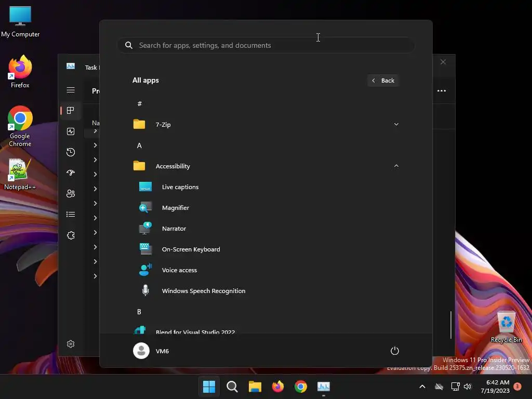The height and width of the screenshot is (399, 532).
Task: Click the A letter header
Action: click(139, 145)
